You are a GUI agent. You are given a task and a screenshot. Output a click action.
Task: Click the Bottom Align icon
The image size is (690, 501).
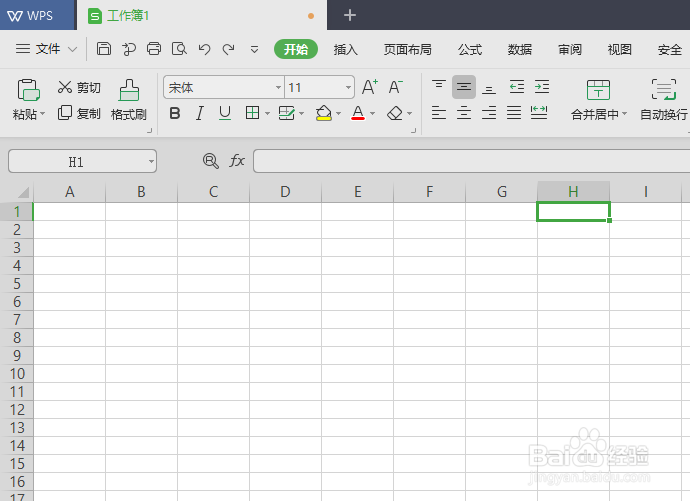coord(489,88)
